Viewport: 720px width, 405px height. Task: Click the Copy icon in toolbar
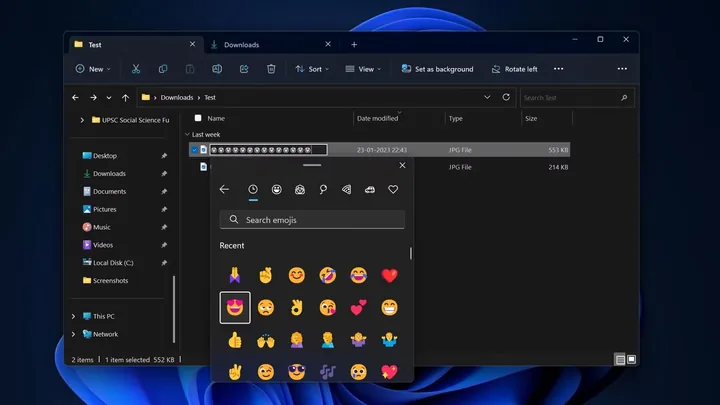pos(163,69)
